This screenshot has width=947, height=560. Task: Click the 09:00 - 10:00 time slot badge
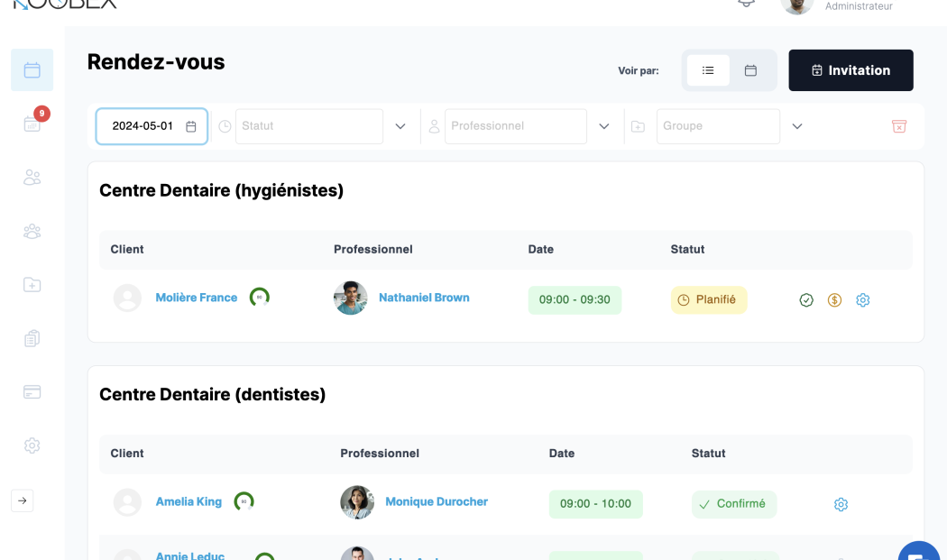(595, 504)
